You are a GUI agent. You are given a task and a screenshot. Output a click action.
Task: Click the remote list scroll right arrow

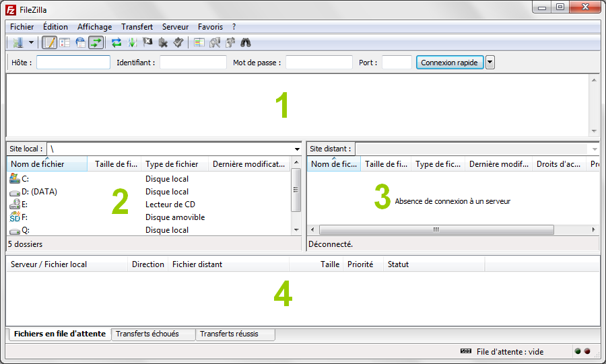coord(594,229)
